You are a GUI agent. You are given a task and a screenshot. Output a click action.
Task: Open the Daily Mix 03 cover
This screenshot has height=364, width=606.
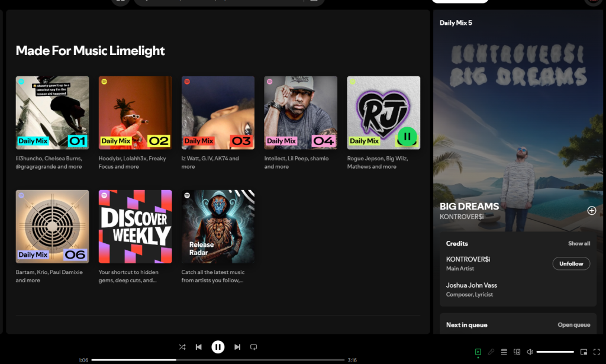[218, 113]
